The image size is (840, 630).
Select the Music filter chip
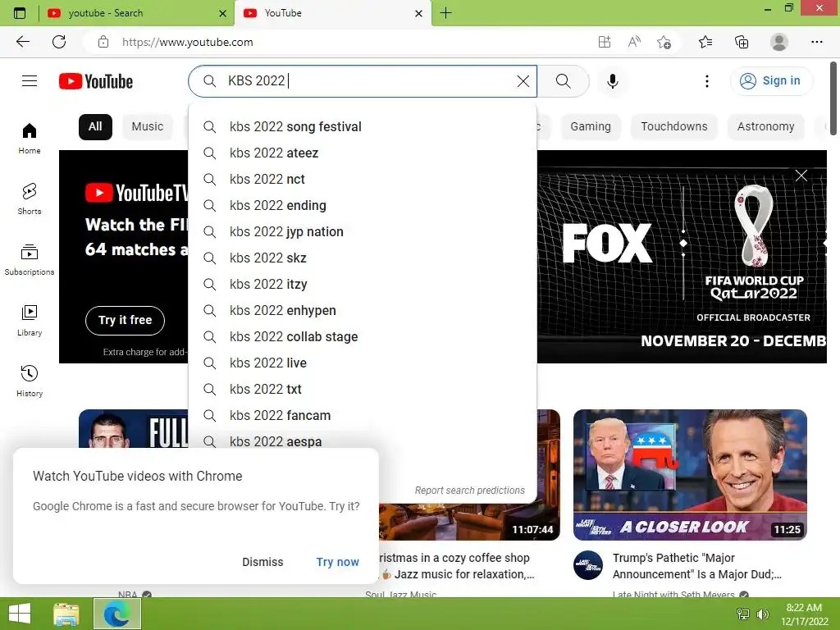click(x=148, y=127)
